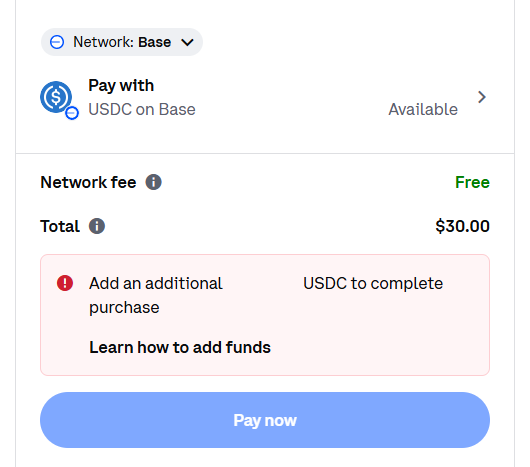This screenshot has width=530, height=467.
Task: Click the Base logo in network selector
Action: coord(57,42)
